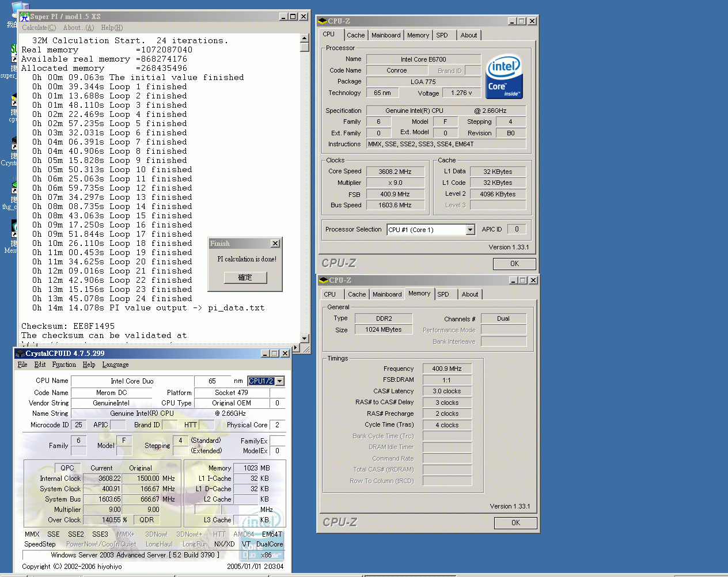Click the down arrow of Super PI's vertical scrollbar
Screen dimensions: 728x577
[305, 339]
